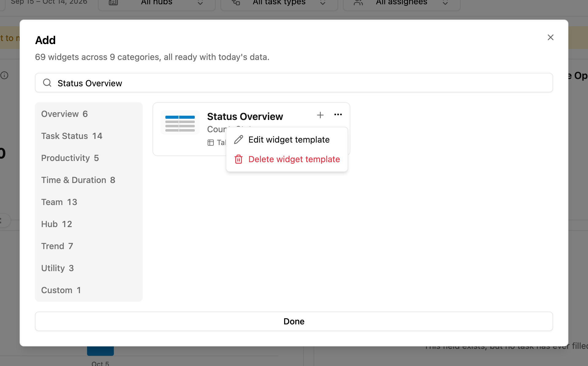The width and height of the screenshot is (588, 366).
Task: Select the Time & Duration category
Action: point(89,180)
